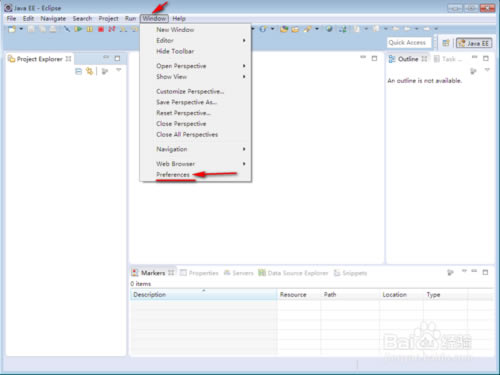This screenshot has height=375, width=500.
Task: Maximize the editor area
Action: tap(374, 58)
